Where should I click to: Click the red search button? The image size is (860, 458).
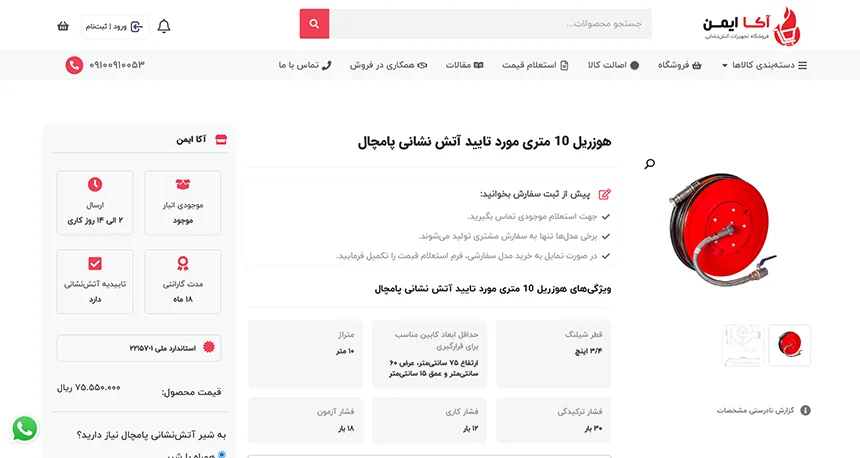314,24
